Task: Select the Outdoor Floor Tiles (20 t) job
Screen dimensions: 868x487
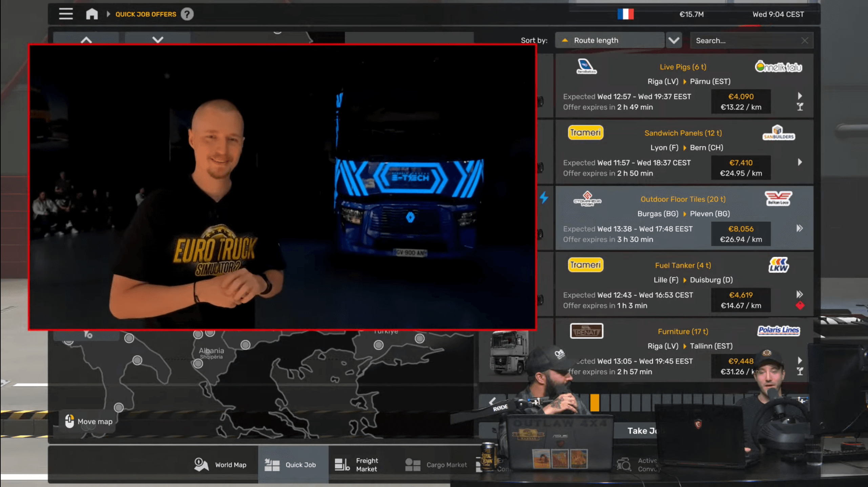Action: point(684,218)
